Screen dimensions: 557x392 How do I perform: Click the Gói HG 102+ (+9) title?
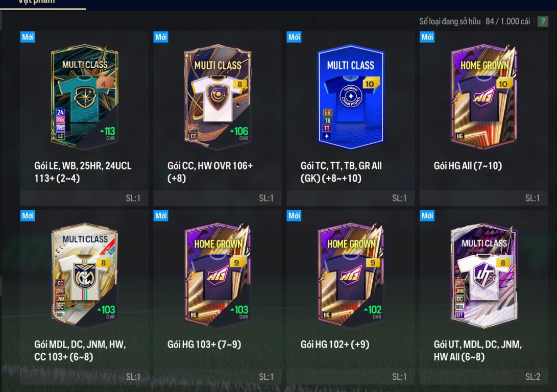point(334,344)
